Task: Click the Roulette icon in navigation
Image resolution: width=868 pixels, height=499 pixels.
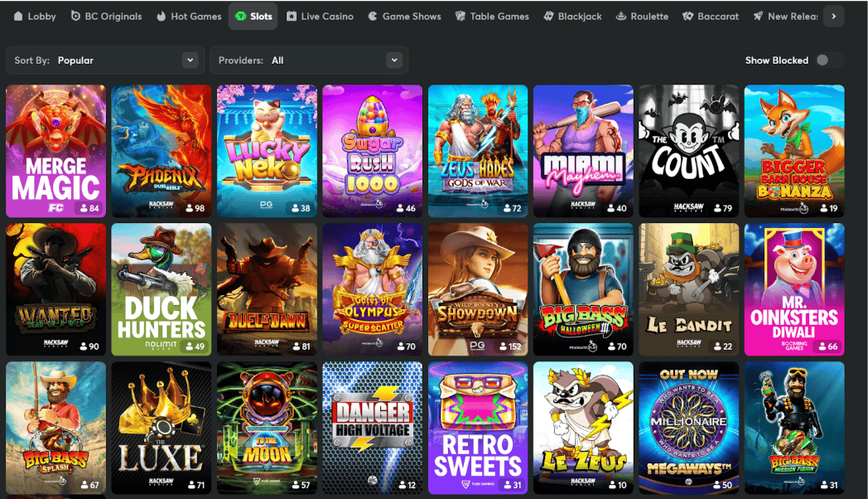Action: coord(621,16)
